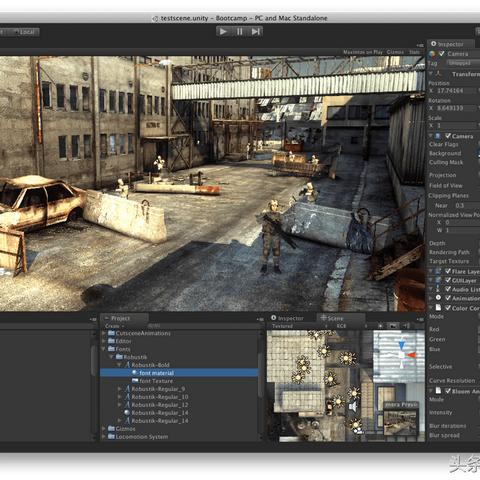480x480 pixels.
Task: Toggle the Animation component checkbox
Action: [x=448, y=298]
